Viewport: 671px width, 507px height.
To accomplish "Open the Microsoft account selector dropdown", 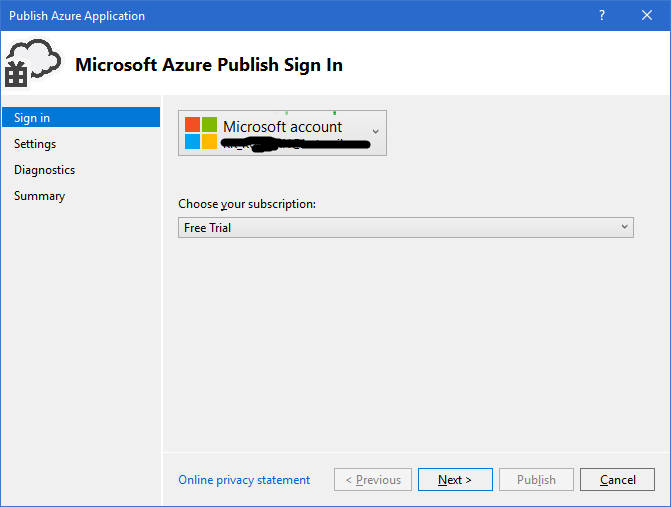I will (282, 133).
